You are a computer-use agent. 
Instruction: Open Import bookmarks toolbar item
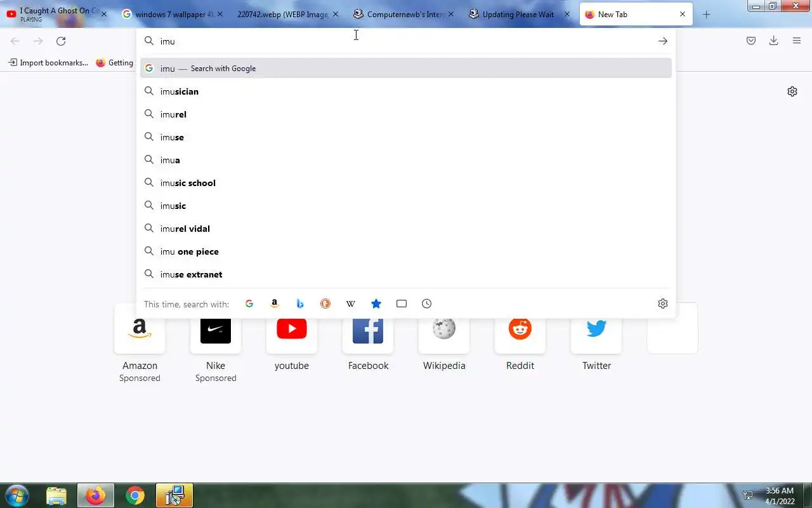coord(48,62)
